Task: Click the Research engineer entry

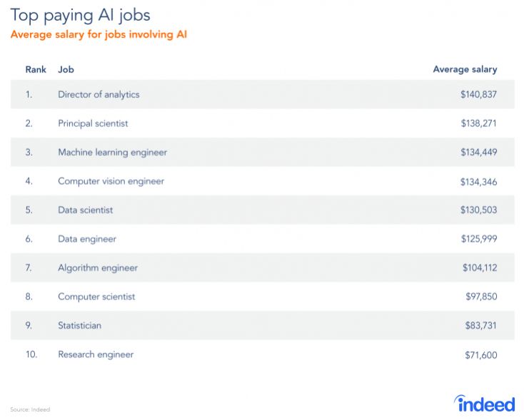Action: click(x=96, y=354)
